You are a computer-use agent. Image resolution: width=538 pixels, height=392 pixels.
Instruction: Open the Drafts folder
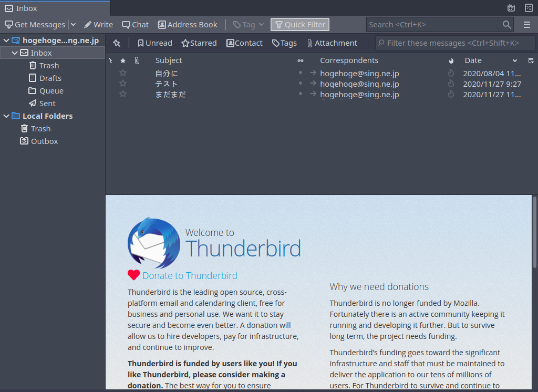[x=45, y=78]
